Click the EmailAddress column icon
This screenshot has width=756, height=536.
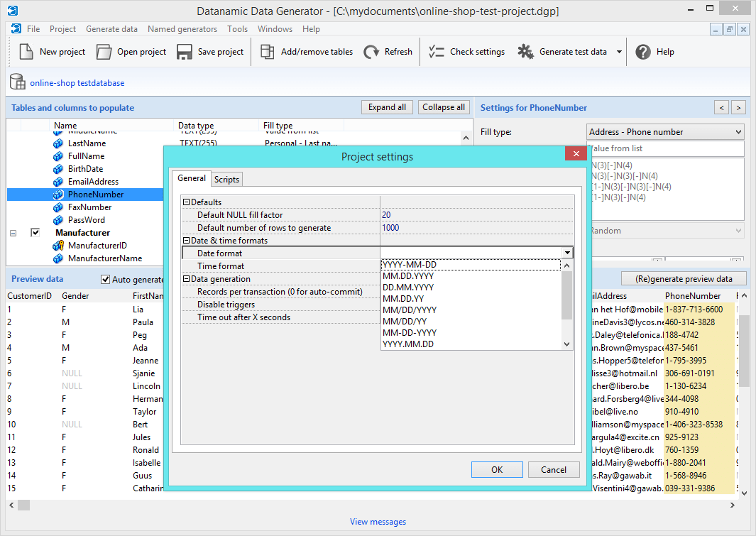pyautogui.click(x=58, y=182)
